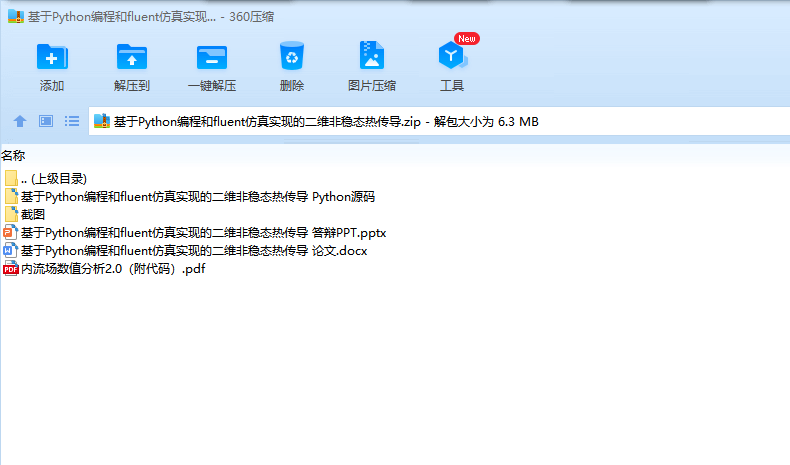Viewport: 790px width, 465px height.
Task: Click the PDF icon of the 内流场数值分析 file
Action: 11,269
